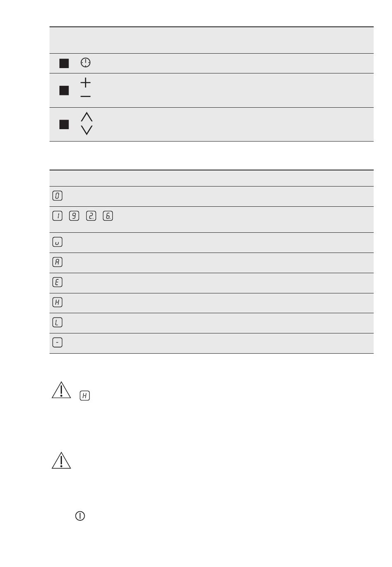Select the letter A display symbol
This screenshot has width=392, height=567.
57,262
